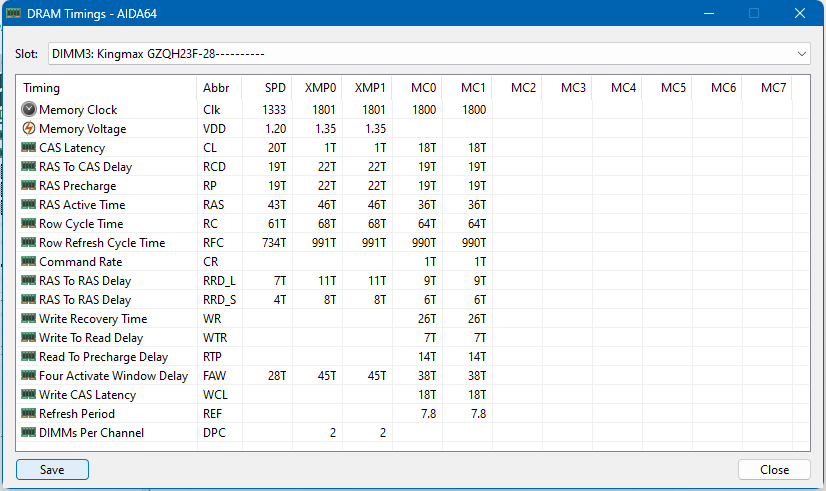Click the Memory Clock gauge icon

click(28, 110)
